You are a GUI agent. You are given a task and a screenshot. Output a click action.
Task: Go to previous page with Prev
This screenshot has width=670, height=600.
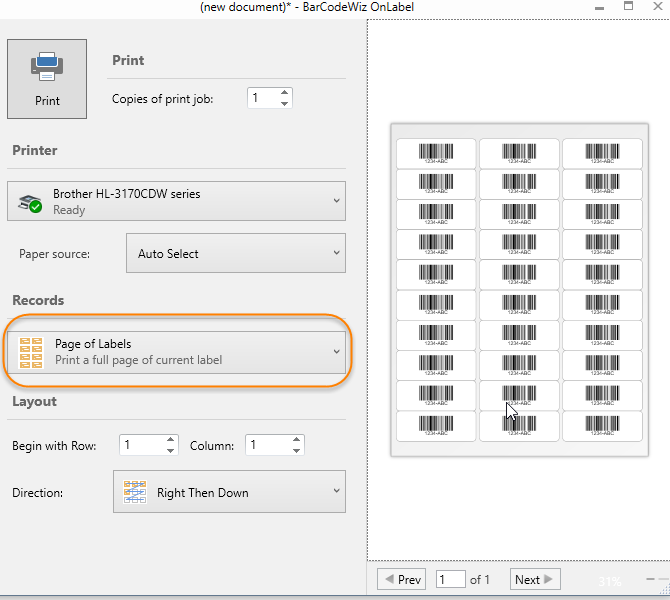pyautogui.click(x=402, y=579)
